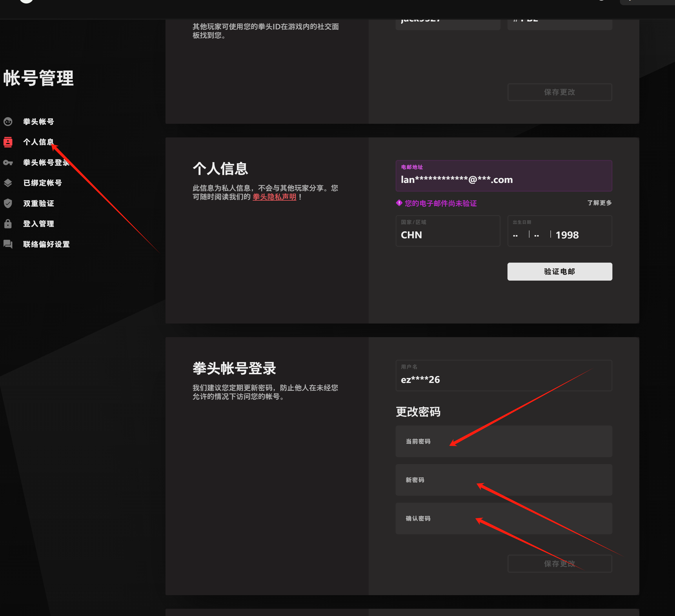
Task: Click into the 新密码 field
Action: 504,480
